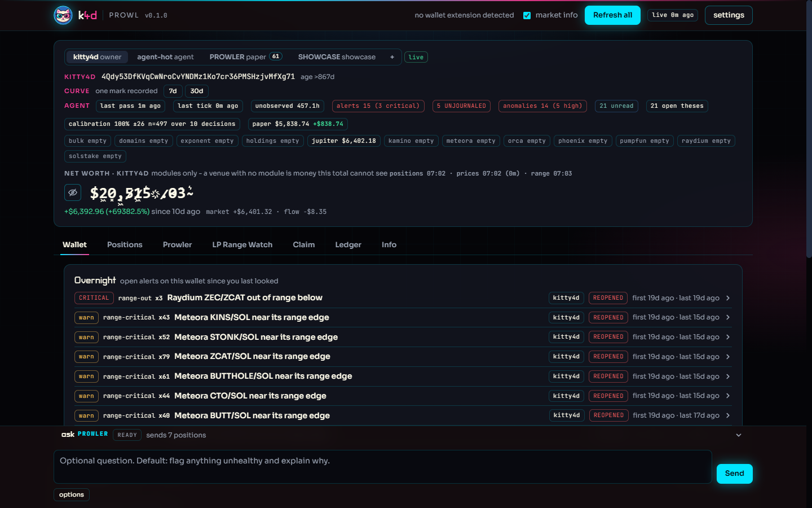Expand the Meteora STONK/SOL alert chevron
Image resolution: width=812 pixels, height=508 pixels.
coord(728,337)
